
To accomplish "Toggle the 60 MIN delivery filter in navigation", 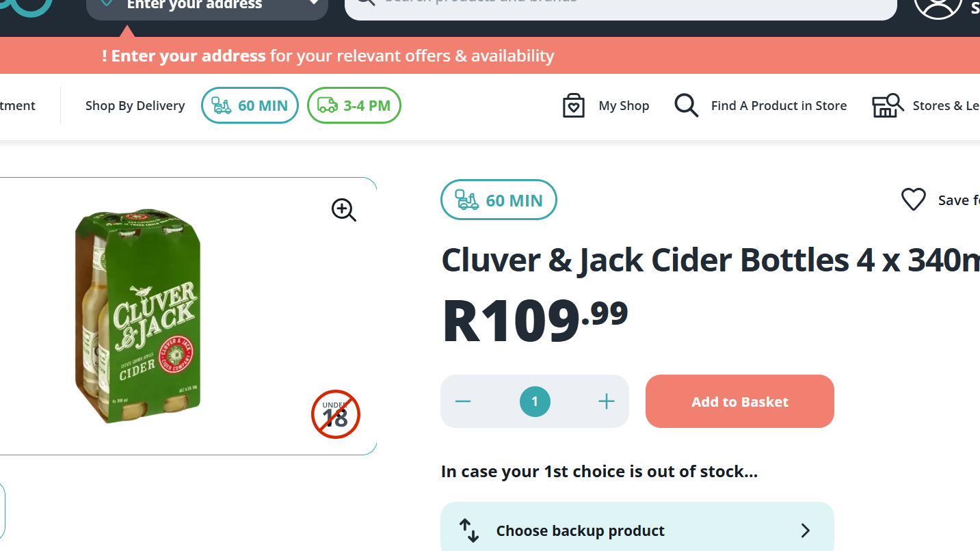I will tap(250, 105).
